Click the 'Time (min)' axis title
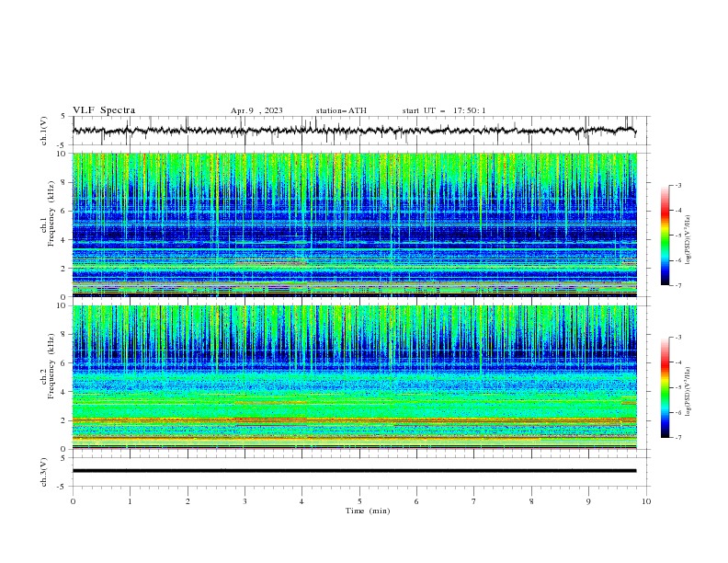Screen dimensions: 728x563 click(368, 511)
